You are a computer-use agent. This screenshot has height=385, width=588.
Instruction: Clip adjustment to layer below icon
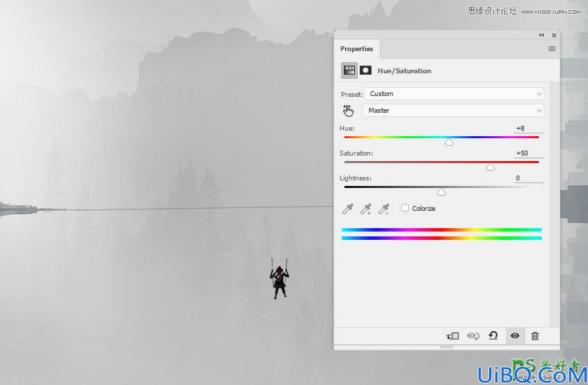[452, 336]
